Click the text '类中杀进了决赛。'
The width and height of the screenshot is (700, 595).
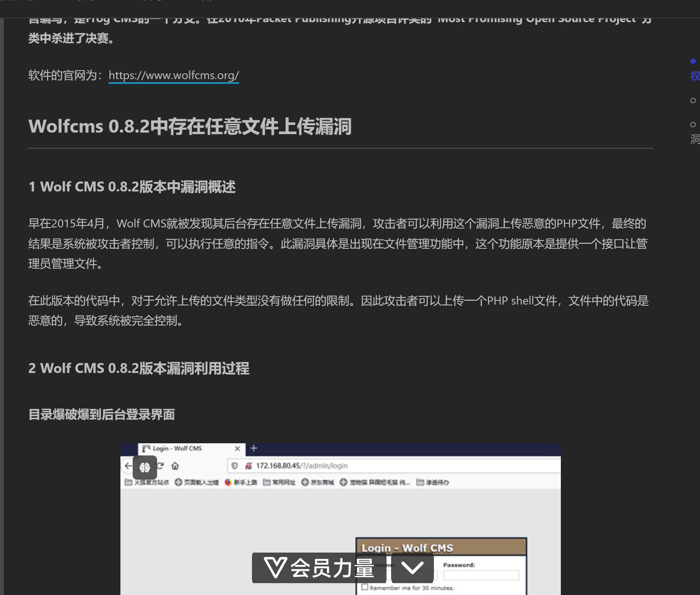pyautogui.click(x=71, y=38)
